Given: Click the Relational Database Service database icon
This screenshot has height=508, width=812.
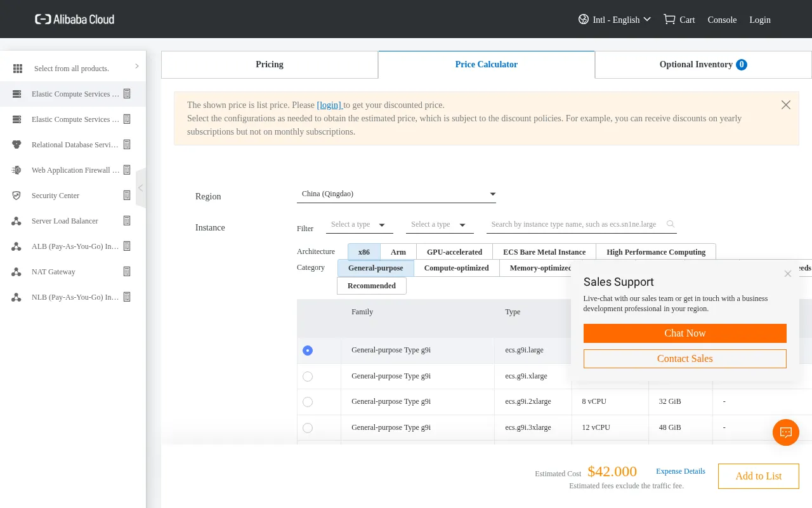Looking at the screenshot, I should 17,145.
